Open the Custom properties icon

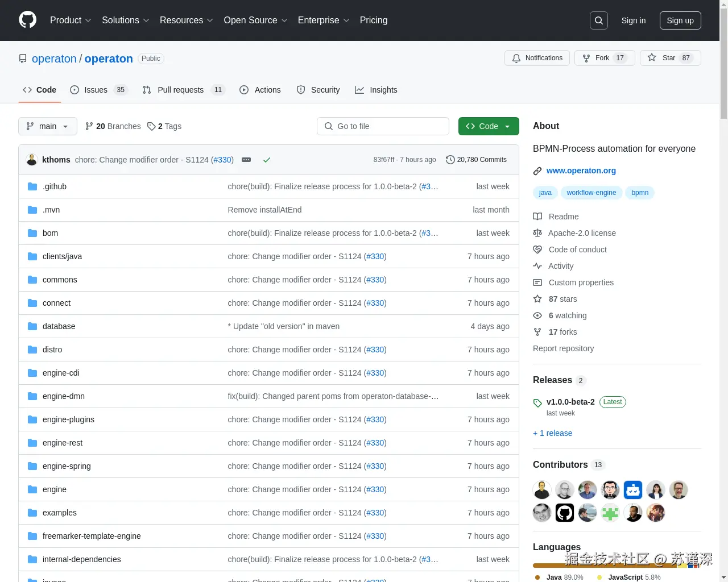point(537,282)
